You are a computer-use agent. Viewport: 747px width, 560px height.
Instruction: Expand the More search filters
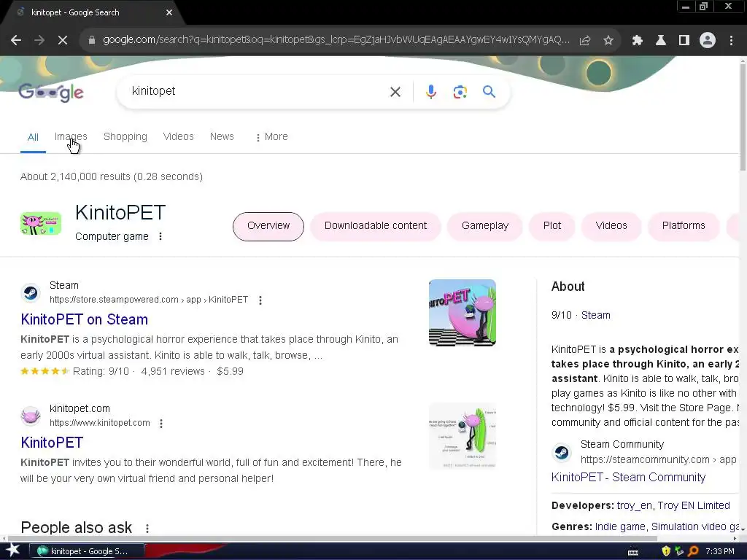point(271,136)
